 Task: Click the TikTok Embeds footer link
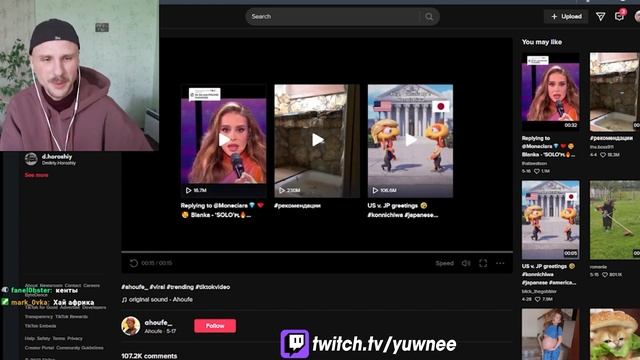click(x=40, y=326)
